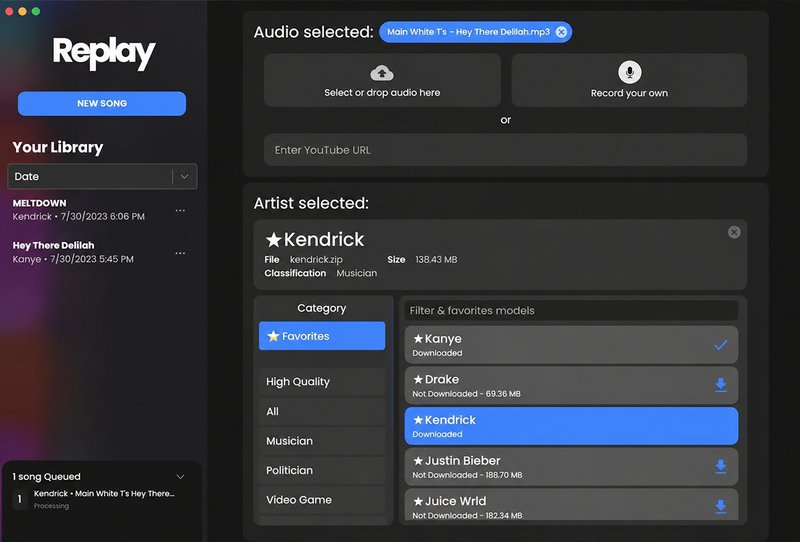Toggle favorite star on Drake model
This screenshot has width=800, height=542.
tap(418, 379)
